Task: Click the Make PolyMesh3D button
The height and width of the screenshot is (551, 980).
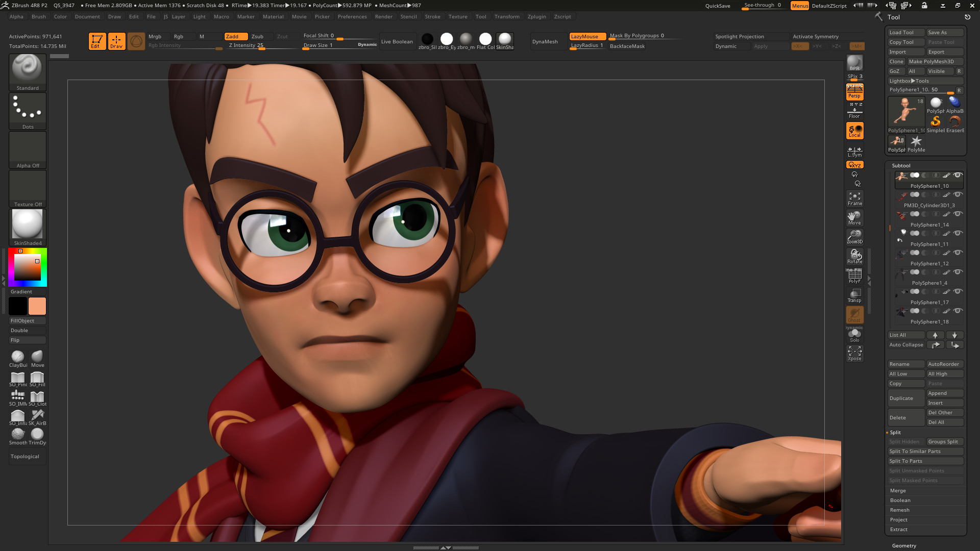Action: [935, 61]
